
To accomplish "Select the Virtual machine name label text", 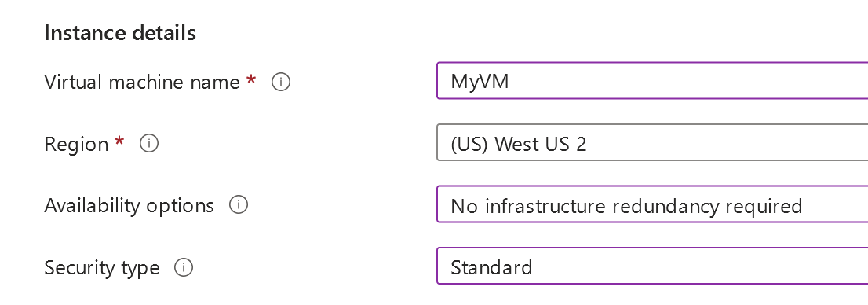I will (x=142, y=82).
